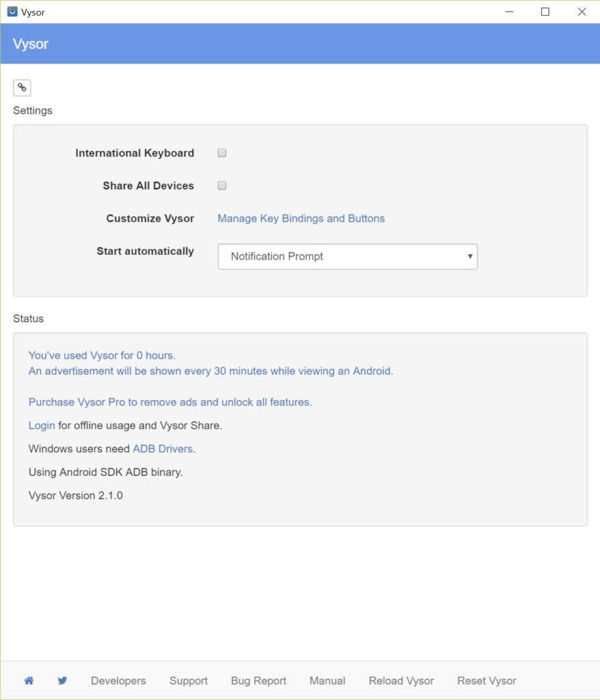
Task: Open the Support footer link
Action: pos(189,681)
